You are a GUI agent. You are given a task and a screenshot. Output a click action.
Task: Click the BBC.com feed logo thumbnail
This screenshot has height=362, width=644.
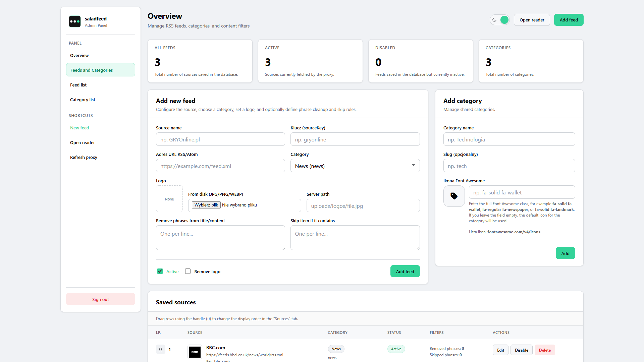pyautogui.click(x=195, y=352)
